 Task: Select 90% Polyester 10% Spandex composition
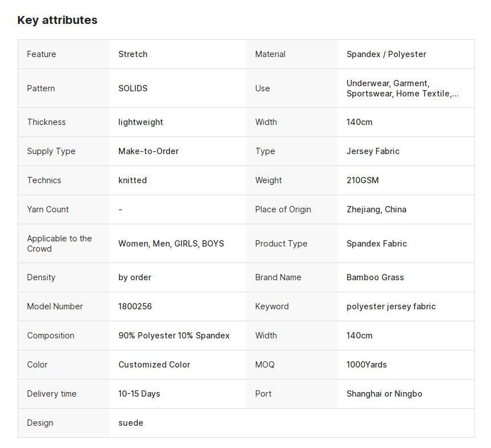(174, 336)
